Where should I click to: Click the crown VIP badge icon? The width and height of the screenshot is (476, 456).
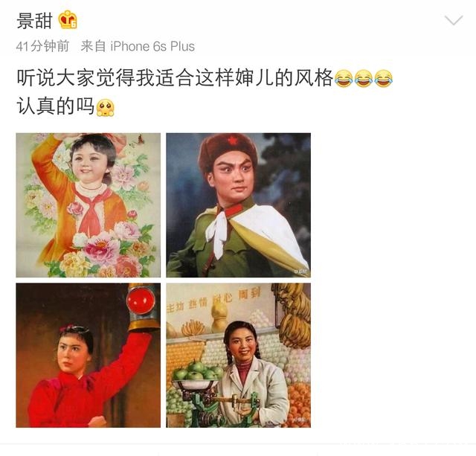point(68,20)
